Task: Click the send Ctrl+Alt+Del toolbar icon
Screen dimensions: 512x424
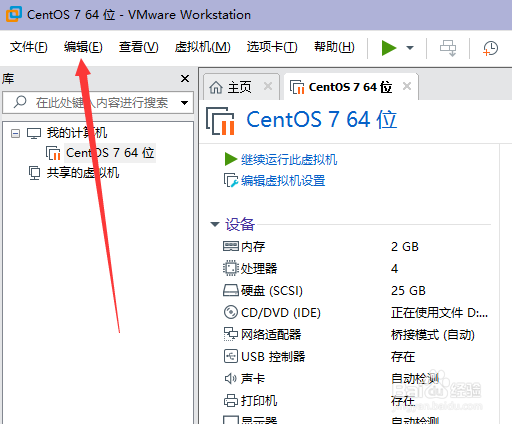Action: tap(448, 48)
